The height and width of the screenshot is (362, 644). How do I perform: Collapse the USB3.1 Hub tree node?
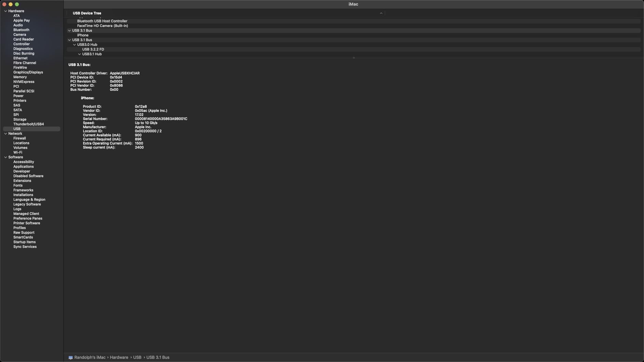(79, 54)
